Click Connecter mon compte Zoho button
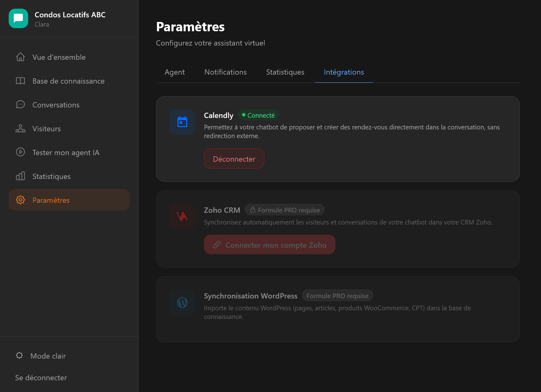This screenshot has width=541, height=392. click(x=270, y=245)
